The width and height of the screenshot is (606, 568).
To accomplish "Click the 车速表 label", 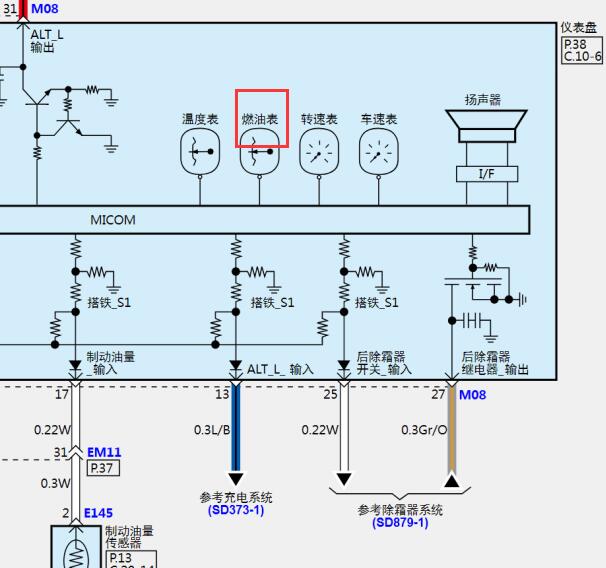I will pyautogui.click(x=379, y=119).
